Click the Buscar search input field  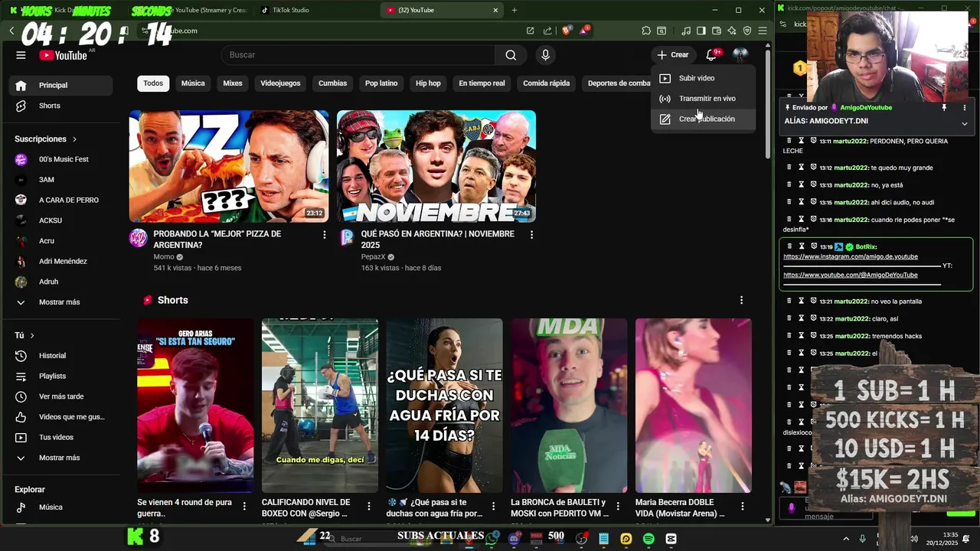click(x=358, y=55)
